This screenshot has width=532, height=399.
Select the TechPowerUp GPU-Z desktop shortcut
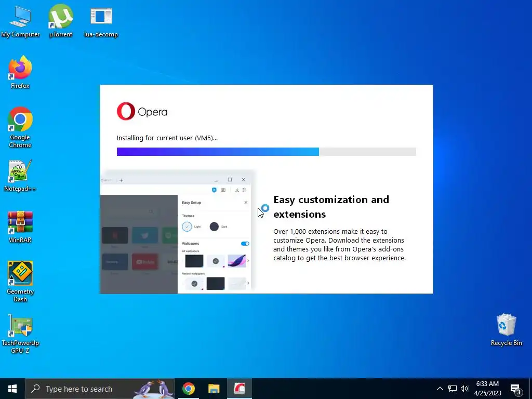tap(20, 334)
